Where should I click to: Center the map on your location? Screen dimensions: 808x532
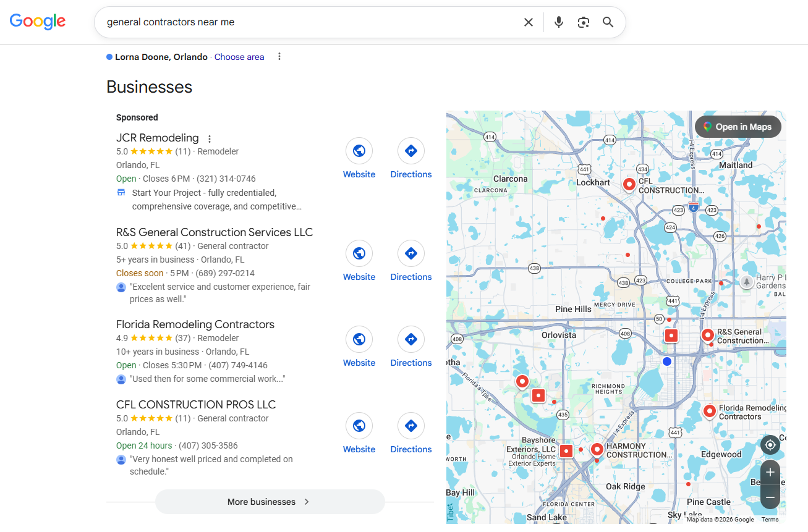770,445
